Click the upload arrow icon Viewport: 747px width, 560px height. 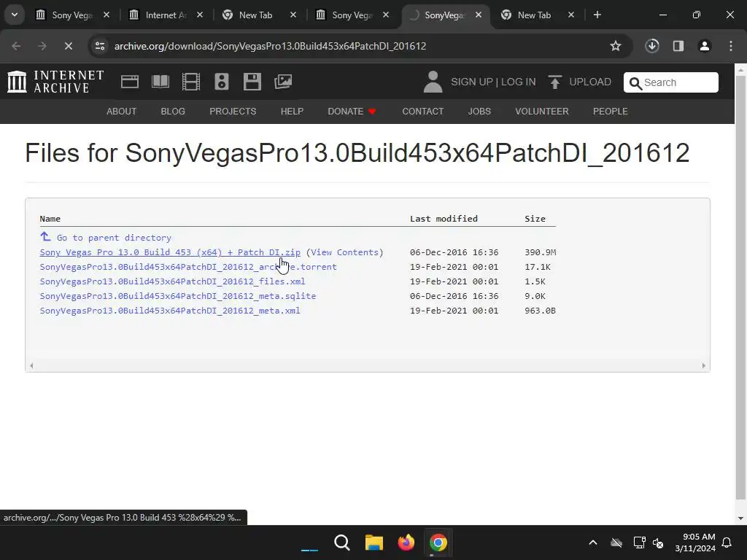pyautogui.click(x=554, y=82)
